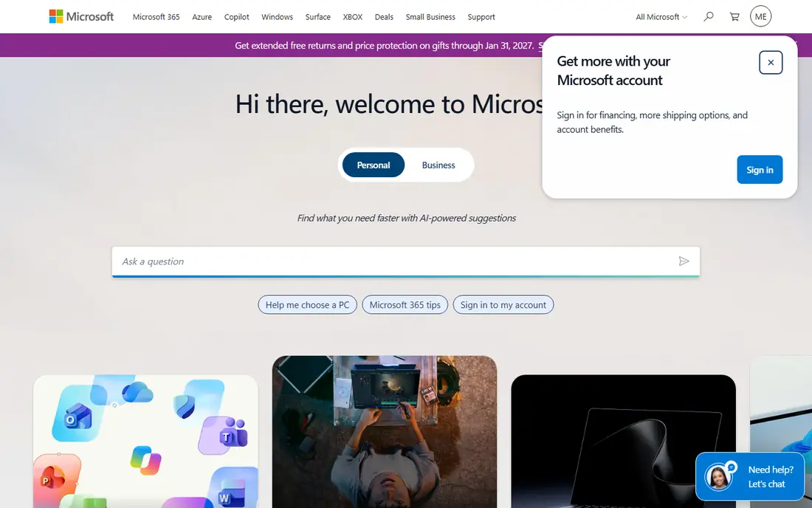
Task: Click the Copilot icon in apps card
Action: (x=145, y=460)
